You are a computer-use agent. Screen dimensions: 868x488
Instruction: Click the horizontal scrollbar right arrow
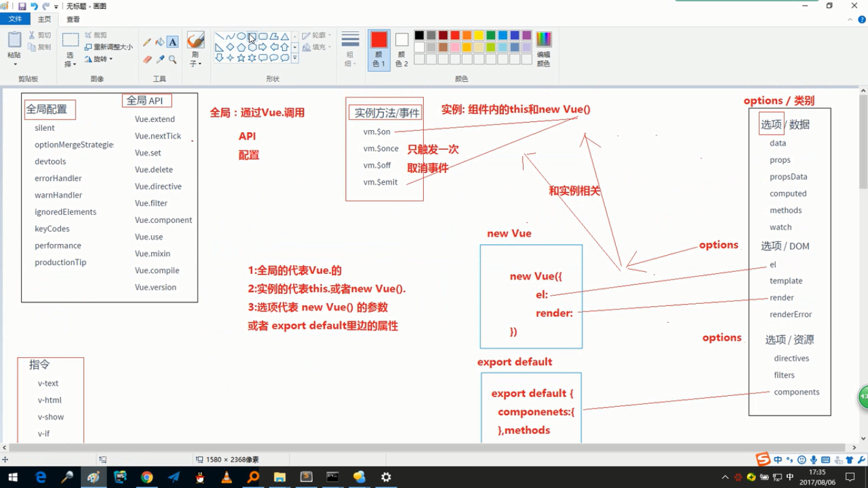[854, 448]
